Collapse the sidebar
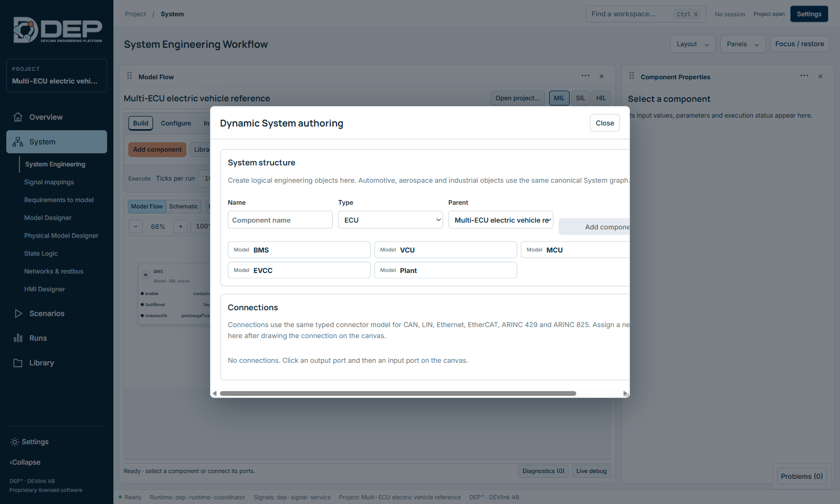The width and height of the screenshot is (840, 504). [25, 463]
